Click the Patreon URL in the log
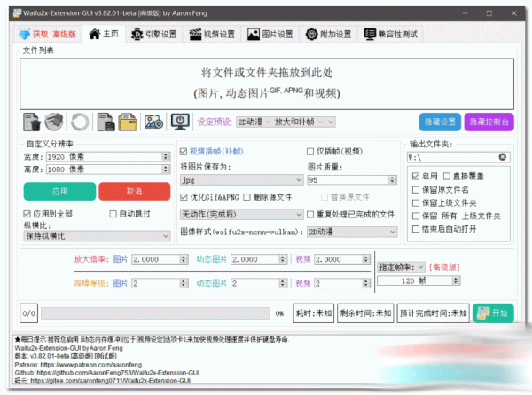Image resolution: width=532 pixels, height=395 pixels. point(91,365)
